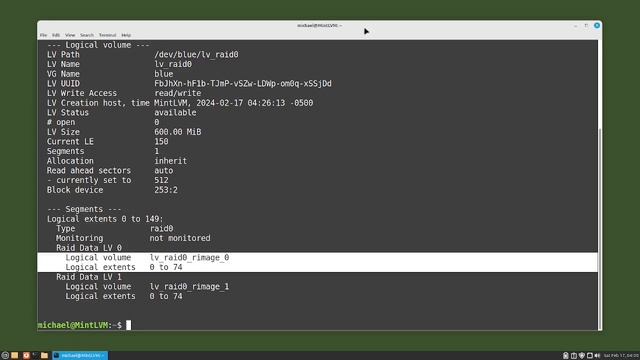This screenshot has width=640, height=360.
Task: Close the terminal window
Action: [597, 25]
